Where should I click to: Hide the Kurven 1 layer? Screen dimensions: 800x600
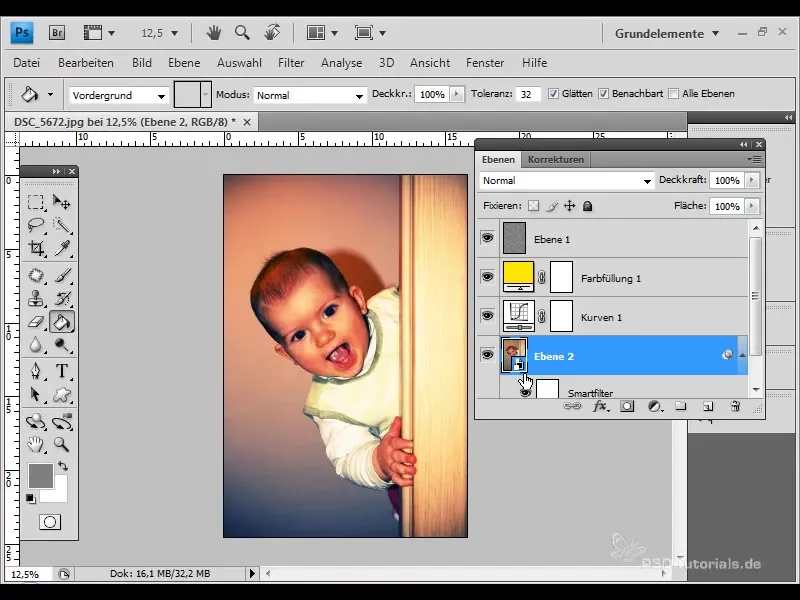487,315
